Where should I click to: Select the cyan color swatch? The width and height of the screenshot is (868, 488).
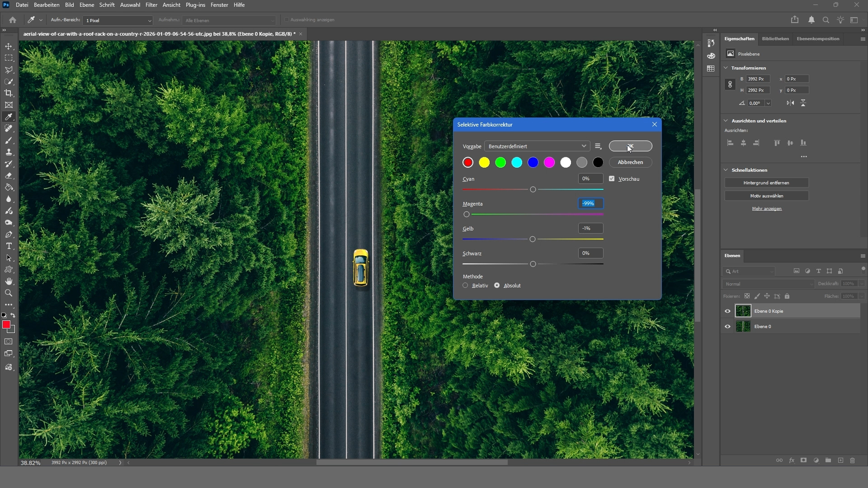coord(517,163)
